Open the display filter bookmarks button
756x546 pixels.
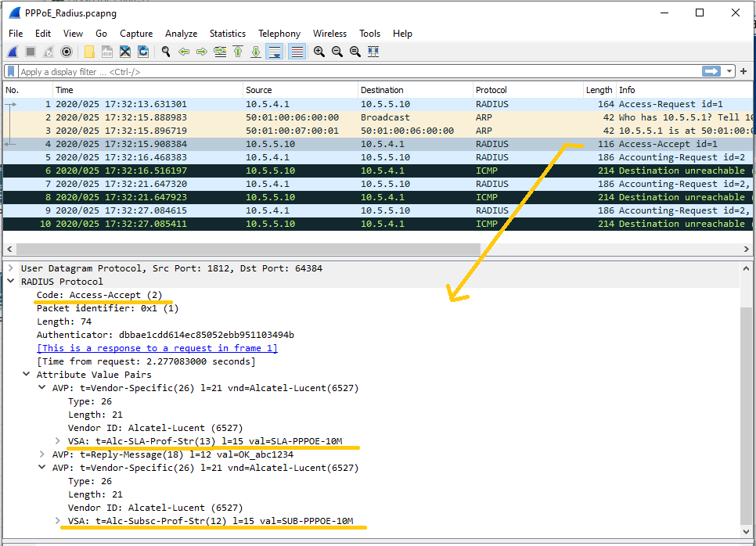(x=10, y=70)
